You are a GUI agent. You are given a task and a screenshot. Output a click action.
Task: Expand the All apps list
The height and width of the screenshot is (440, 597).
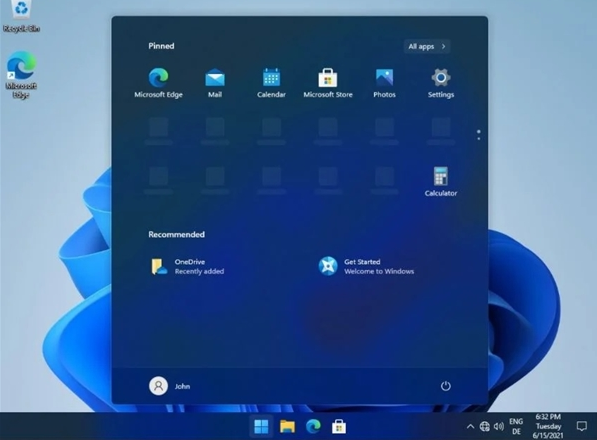(427, 46)
